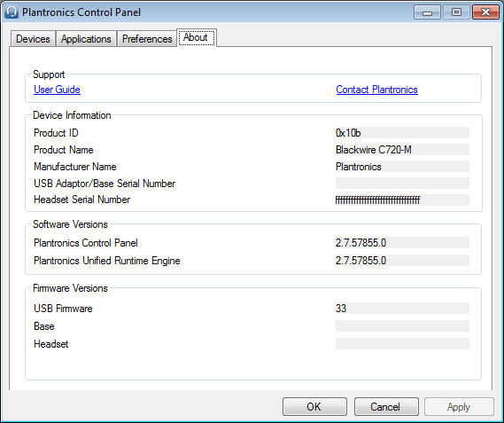Image resolution: width=504 pixels, height=423 pixels.
Task: Maximize the Plantronics Control Panel window
Action: [456, 12]
